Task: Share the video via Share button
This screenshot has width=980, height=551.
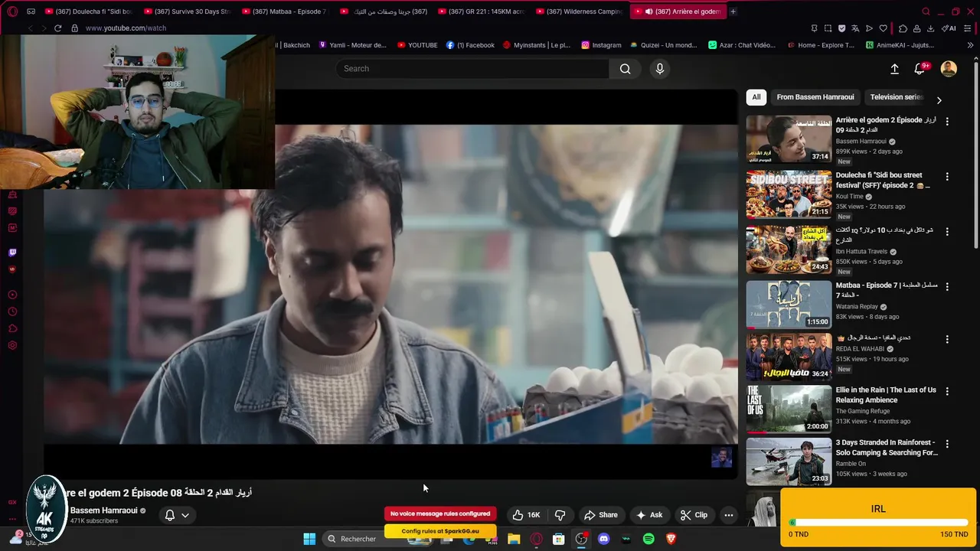Action: point(601,515)
